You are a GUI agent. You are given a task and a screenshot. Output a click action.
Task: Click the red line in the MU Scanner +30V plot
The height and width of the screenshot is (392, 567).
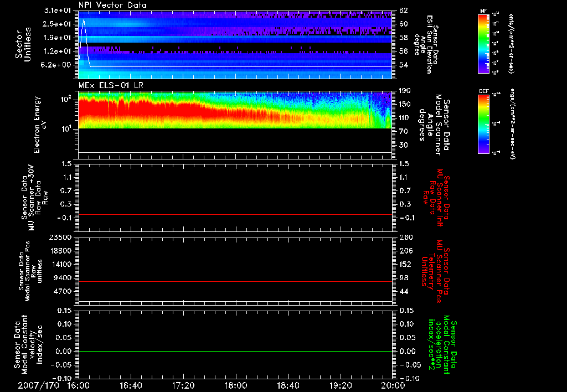pos(235,214)
